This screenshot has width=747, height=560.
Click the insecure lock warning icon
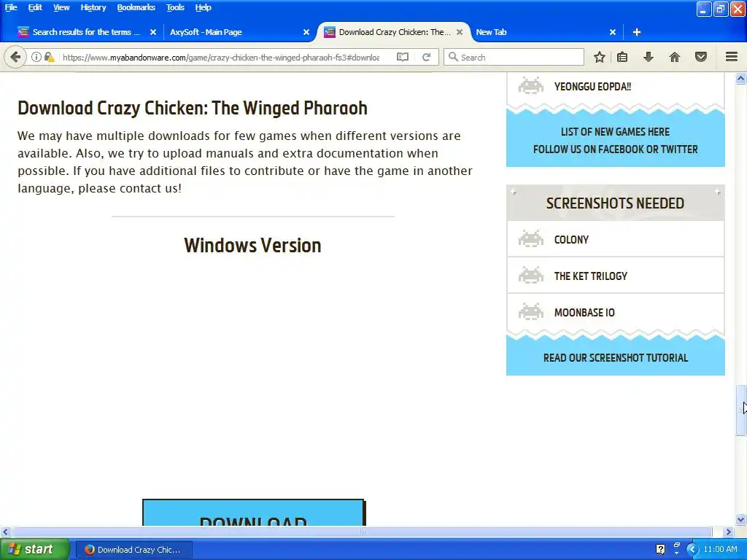click(x=49, y=57)
